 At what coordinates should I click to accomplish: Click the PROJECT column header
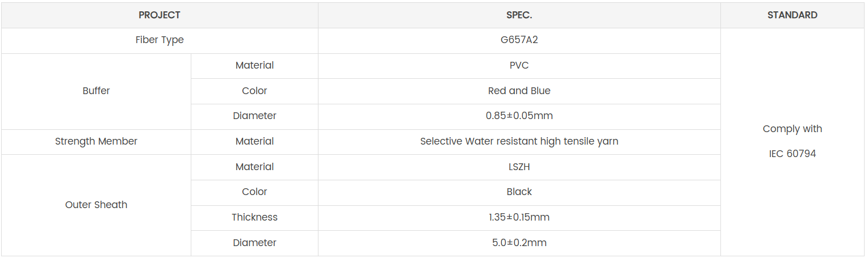point(160,15)
